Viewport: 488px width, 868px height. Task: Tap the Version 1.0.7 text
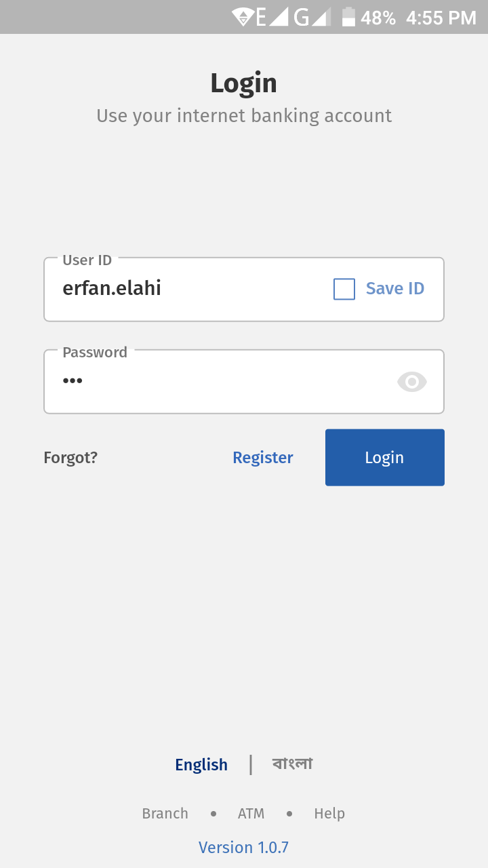coord(244,848)
